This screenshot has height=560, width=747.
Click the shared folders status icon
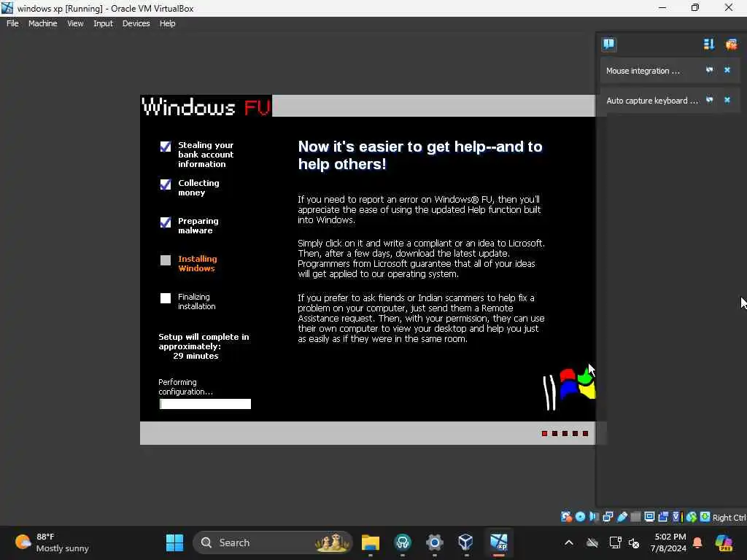pos(635,517)
